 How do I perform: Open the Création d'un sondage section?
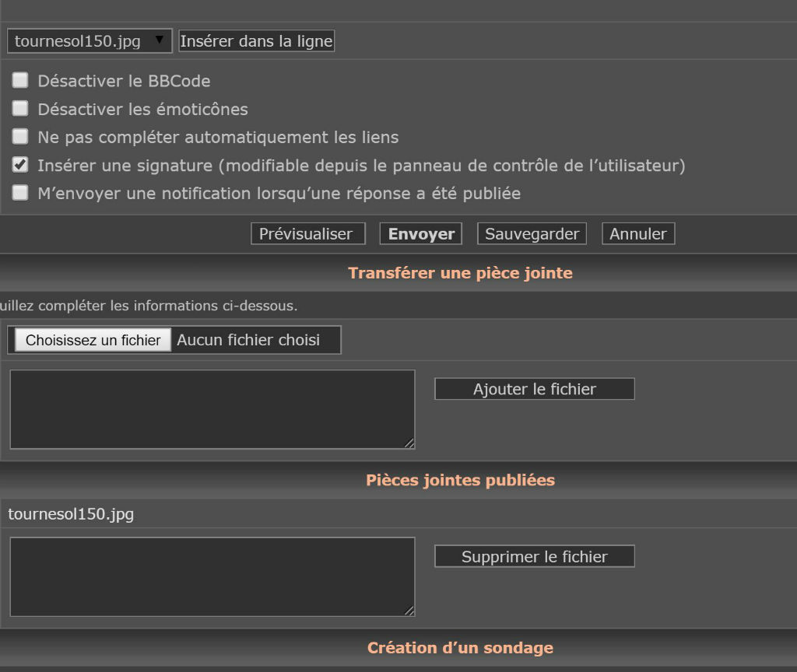[460, 648]
